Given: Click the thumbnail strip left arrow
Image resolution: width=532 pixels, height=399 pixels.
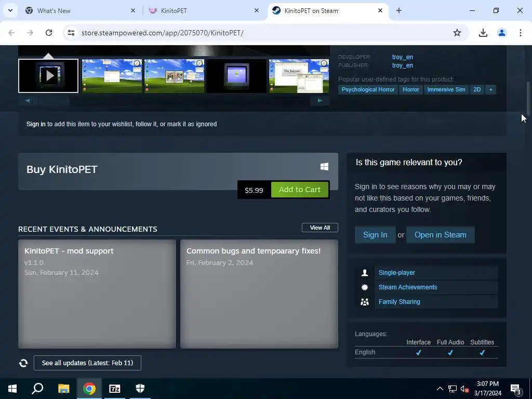Looking at the screenshot, I should (28, 100).
